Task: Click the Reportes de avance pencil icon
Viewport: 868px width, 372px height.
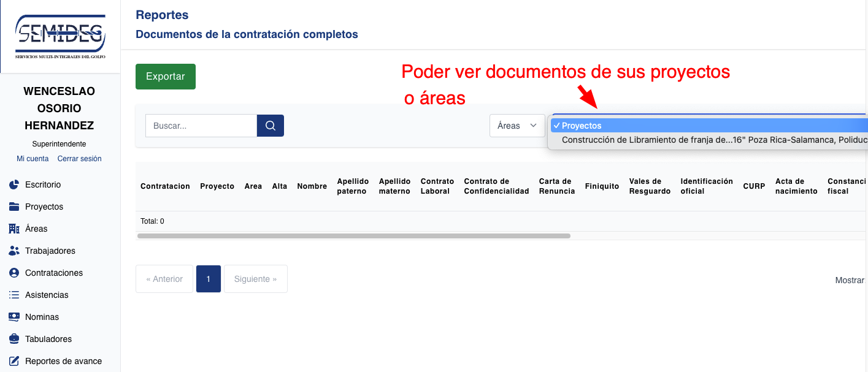Action: 14,361
